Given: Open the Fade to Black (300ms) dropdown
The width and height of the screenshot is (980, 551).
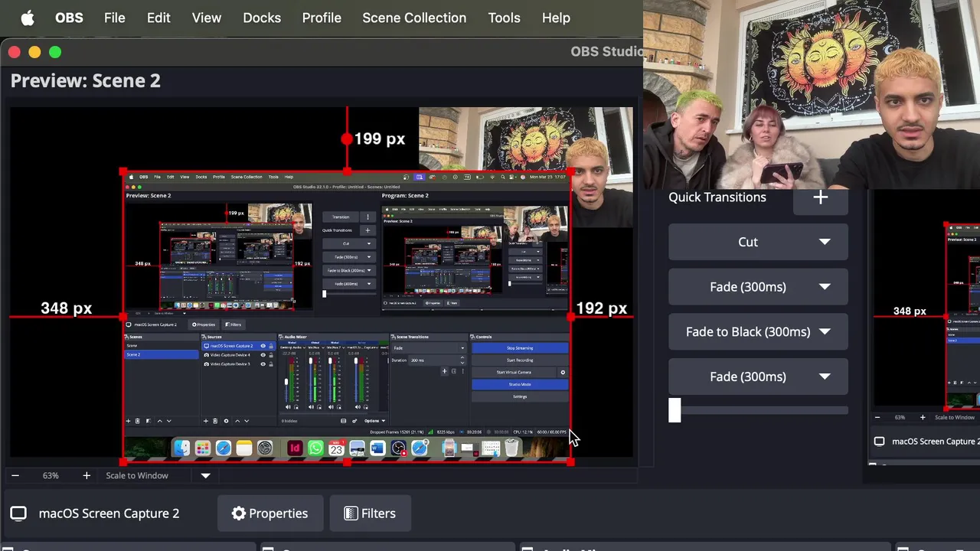Looking at the screenshot, I should click(x=758, y=331).
